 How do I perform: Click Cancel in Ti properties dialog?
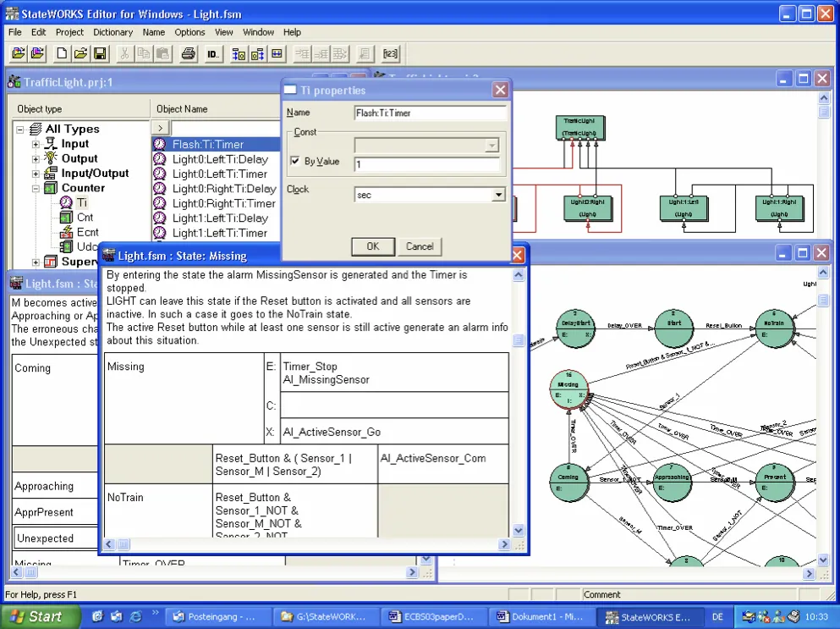tap(420, 246)
